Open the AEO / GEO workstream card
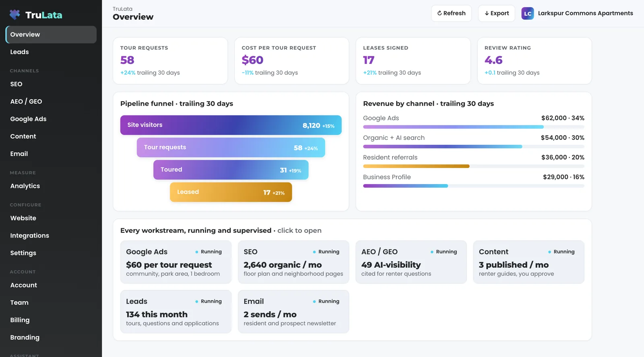The width and height of the screenshot is (644, 357). pyautogui.click(x=411, y=262)
